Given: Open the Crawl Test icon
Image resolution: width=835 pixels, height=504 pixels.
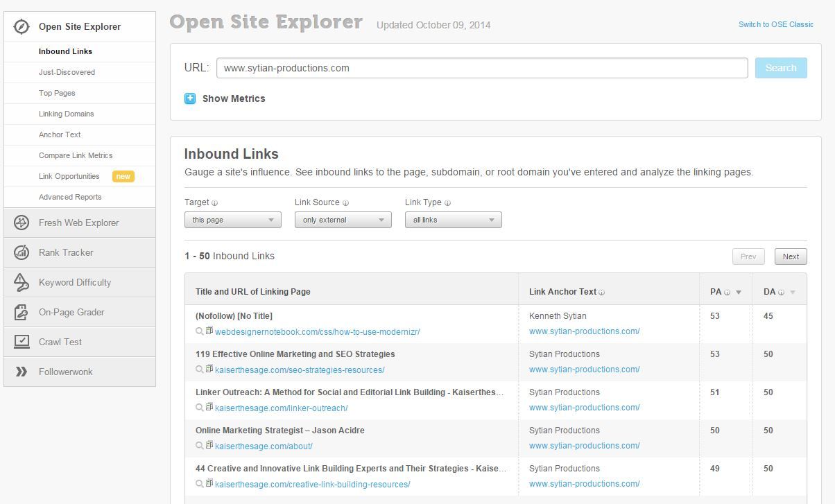Looking at the screenshot, I should click(x=21, y=342).
